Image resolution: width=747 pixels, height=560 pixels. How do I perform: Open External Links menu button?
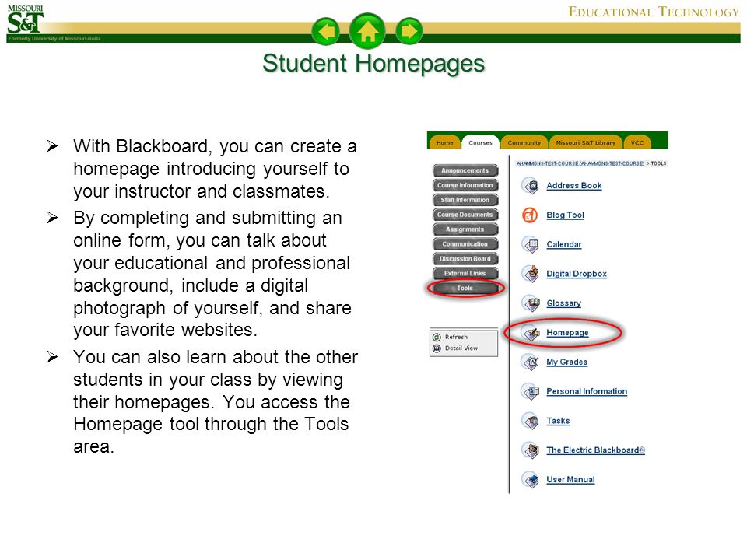point(465,273)
